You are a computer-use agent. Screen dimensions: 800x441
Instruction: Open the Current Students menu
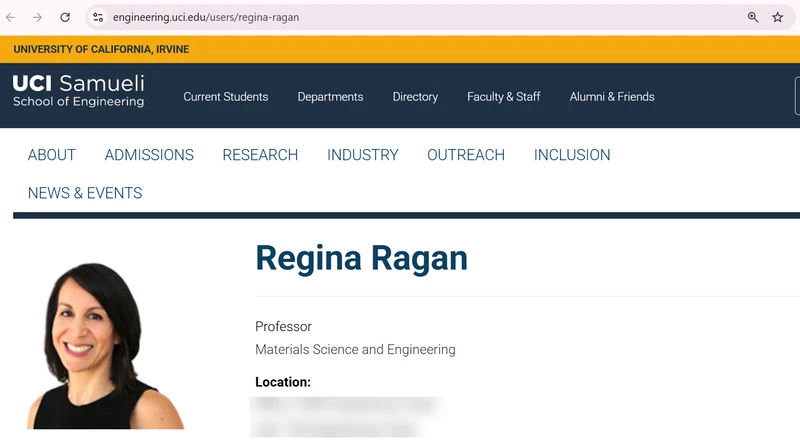[x=226, y=96]
